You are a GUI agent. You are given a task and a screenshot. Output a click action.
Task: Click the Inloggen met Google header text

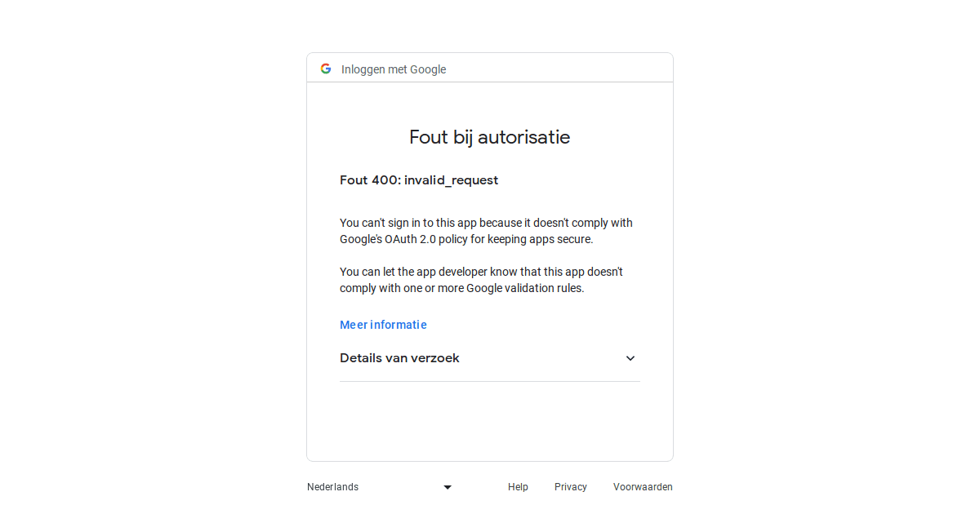pyautogui.click(x=394, y=69)
